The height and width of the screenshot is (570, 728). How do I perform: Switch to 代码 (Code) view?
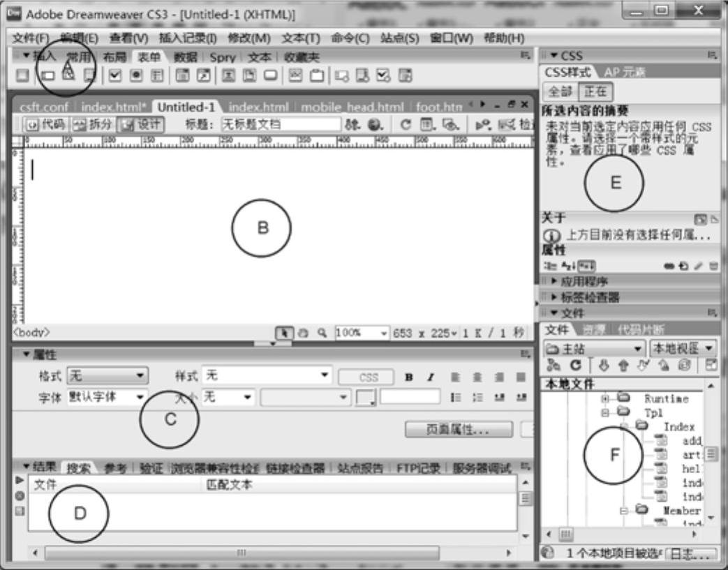tap(45, 124)
